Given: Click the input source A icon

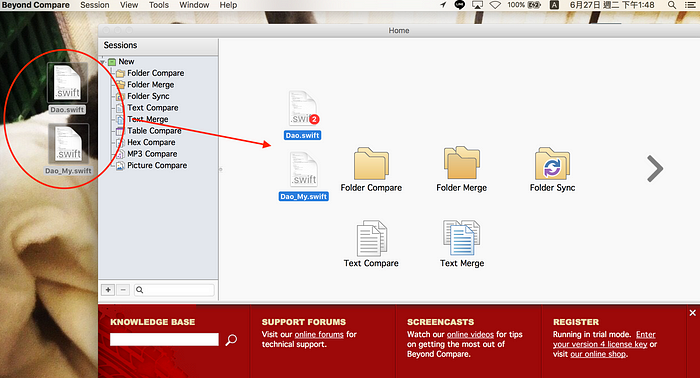Looking at the screenshot, I should pyautogui.click(x=554, y=5).
